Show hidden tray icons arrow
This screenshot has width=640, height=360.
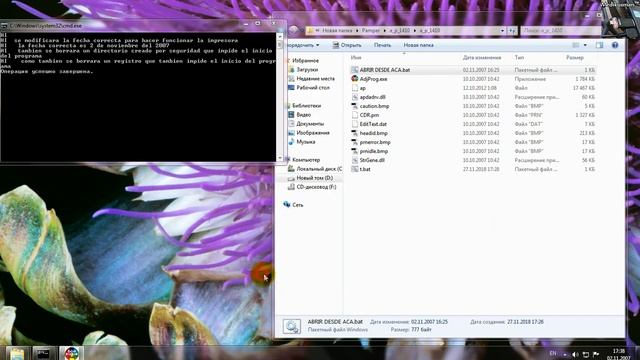tap(565, 354)
